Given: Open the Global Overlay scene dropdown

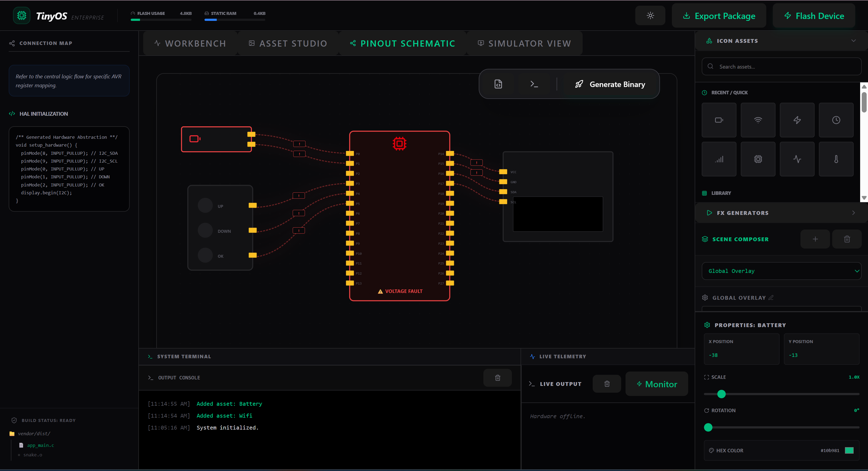Looking at the screenshot, I should pyautogui.click(x=781, y=271).
